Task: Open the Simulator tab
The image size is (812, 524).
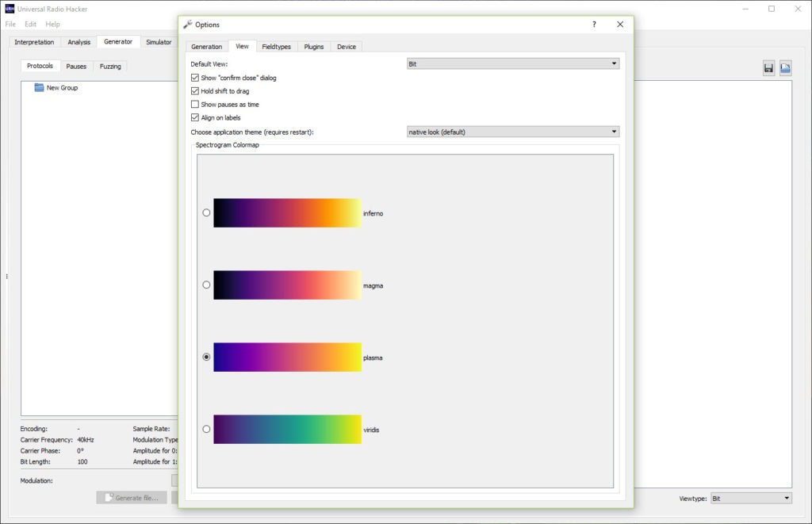Action: (x=159, y=42)
